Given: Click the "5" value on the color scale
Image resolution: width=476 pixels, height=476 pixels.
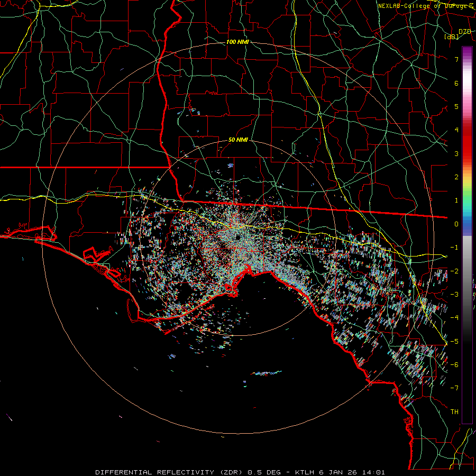Looking at the screenshot, I should tap(456, 106).
